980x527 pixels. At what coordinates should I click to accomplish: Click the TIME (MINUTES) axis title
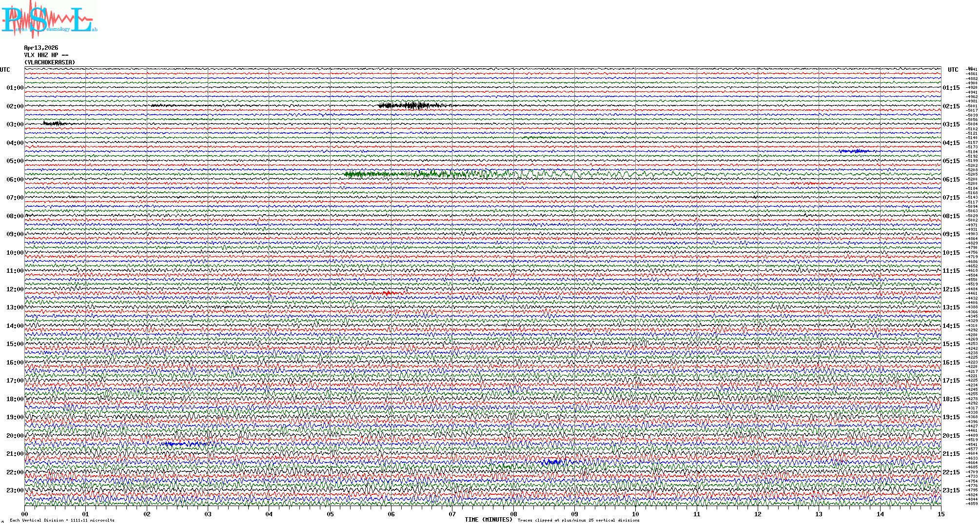coord(489,520)
